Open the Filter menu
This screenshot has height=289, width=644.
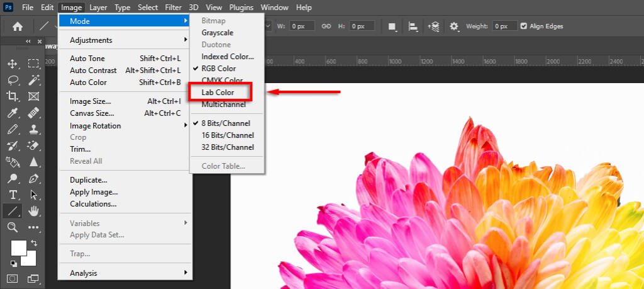173,8
